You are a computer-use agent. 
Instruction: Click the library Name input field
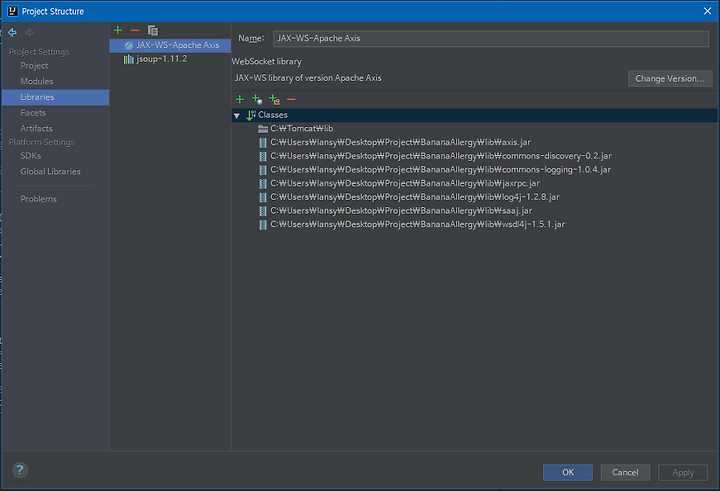click(491, 39)
